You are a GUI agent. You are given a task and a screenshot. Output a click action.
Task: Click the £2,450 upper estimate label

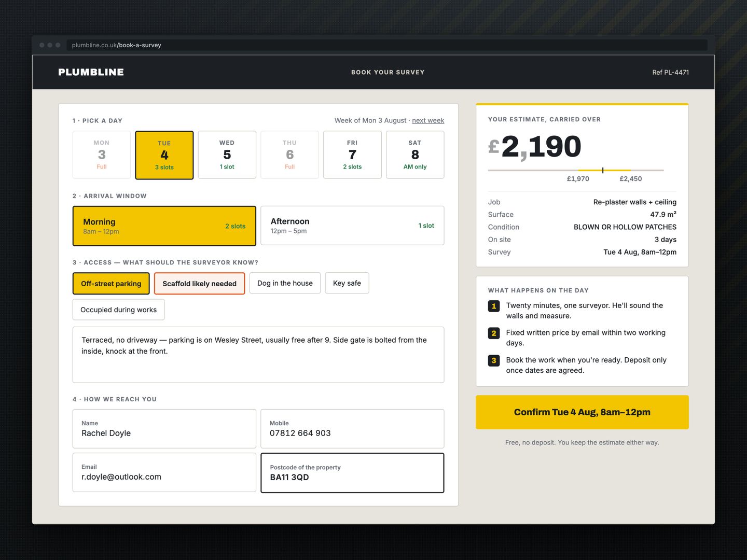631,179
